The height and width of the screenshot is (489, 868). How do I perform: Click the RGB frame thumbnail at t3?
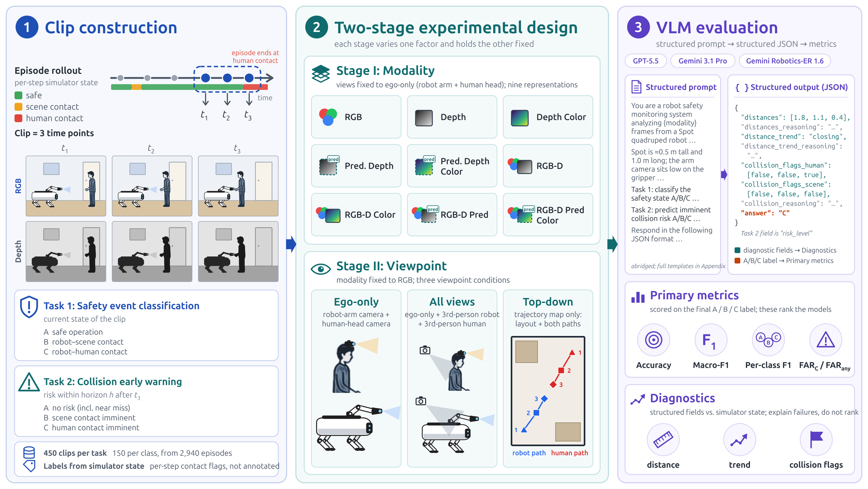tap(238, 186)
